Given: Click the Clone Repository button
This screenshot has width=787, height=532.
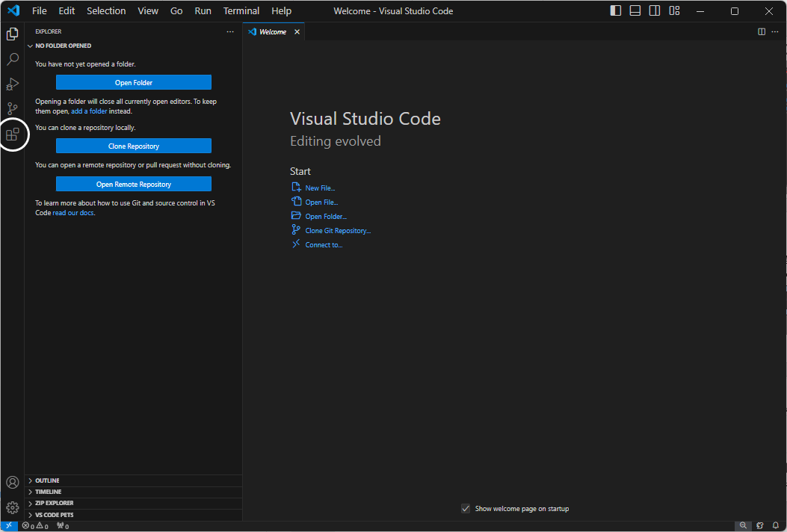Looking at the screenshot, I should (x=133, y=146).
